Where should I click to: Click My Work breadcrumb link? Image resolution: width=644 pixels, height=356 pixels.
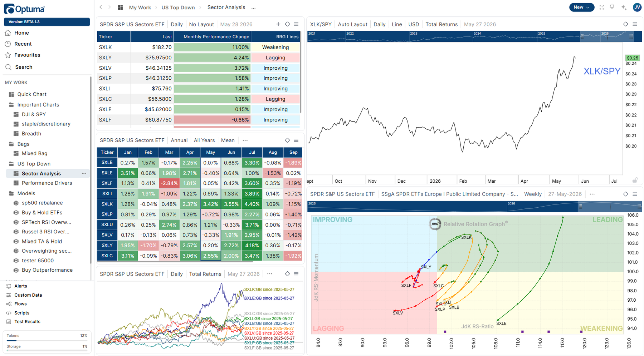(x=140, y=8)
